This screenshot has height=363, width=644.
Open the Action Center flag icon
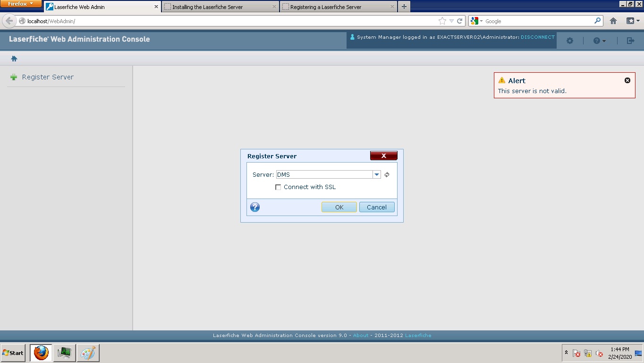[576, 353]
